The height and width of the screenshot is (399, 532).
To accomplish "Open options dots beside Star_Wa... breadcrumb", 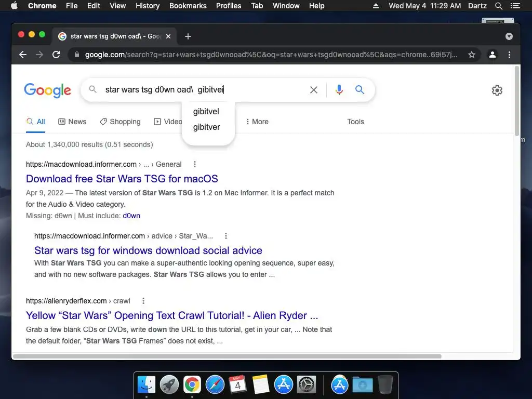I will 226,236.
